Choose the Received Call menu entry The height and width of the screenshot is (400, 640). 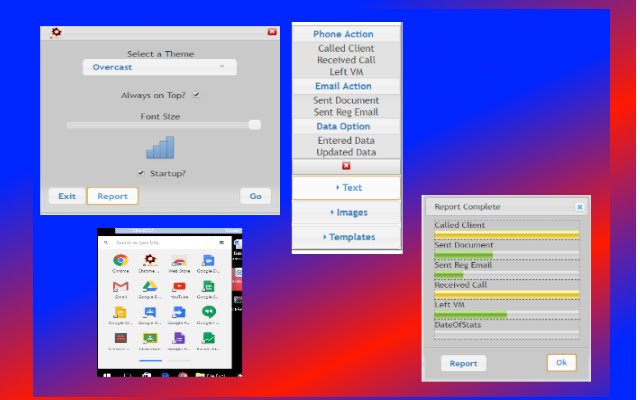tap(346, 60)
